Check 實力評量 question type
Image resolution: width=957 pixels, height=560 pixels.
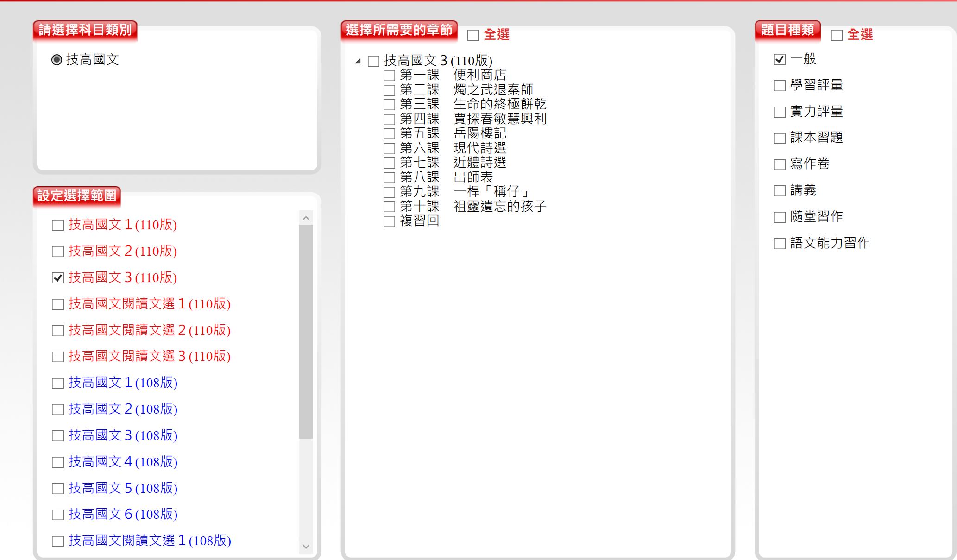point(780,112)
